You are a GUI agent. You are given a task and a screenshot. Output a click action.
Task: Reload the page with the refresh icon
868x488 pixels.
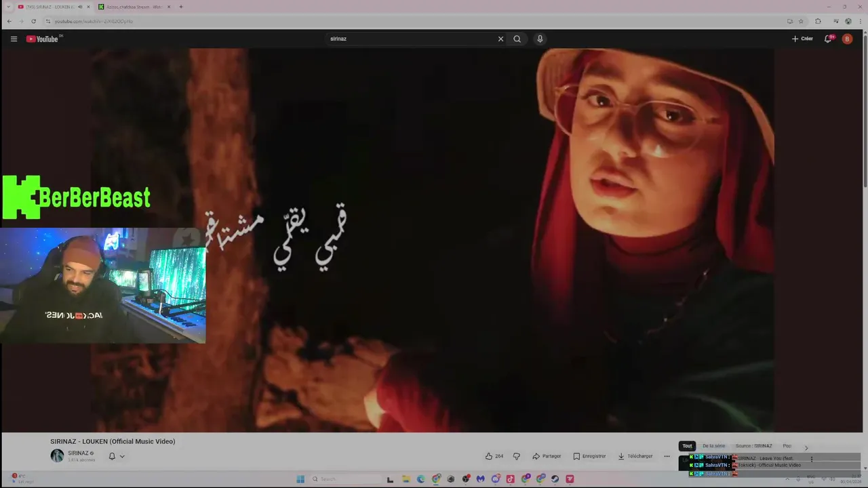33,21
